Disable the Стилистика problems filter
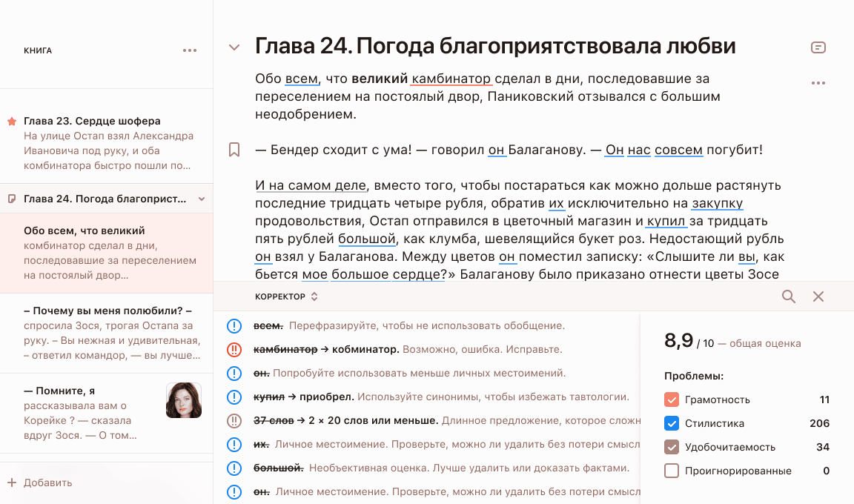854x504 pixels. tap(672, 423)
